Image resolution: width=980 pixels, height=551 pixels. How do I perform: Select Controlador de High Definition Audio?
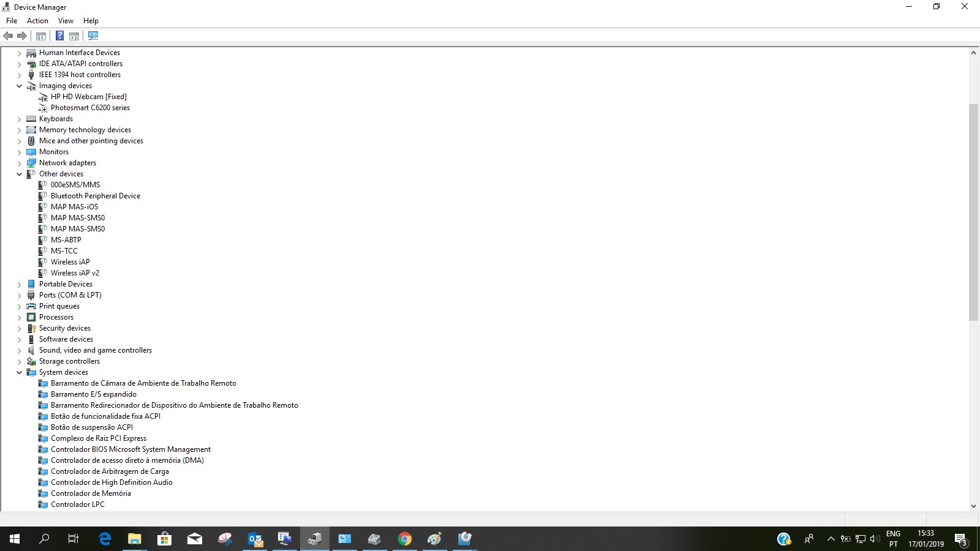click(x=113, y=482)
